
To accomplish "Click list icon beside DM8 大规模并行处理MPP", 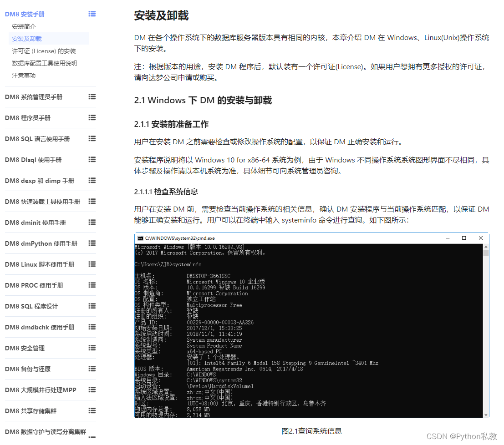I will tap(92, 390).
